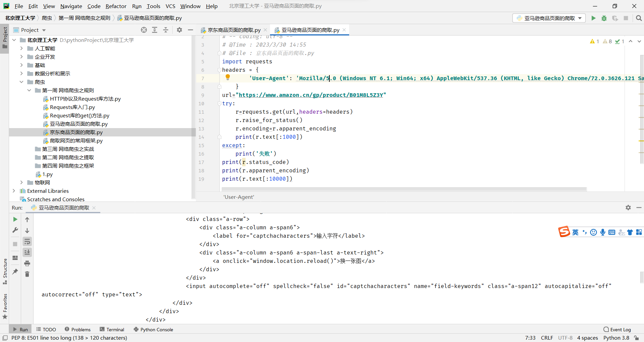
Task: Open the Refactor menu
Action: (x=116, y=6)
